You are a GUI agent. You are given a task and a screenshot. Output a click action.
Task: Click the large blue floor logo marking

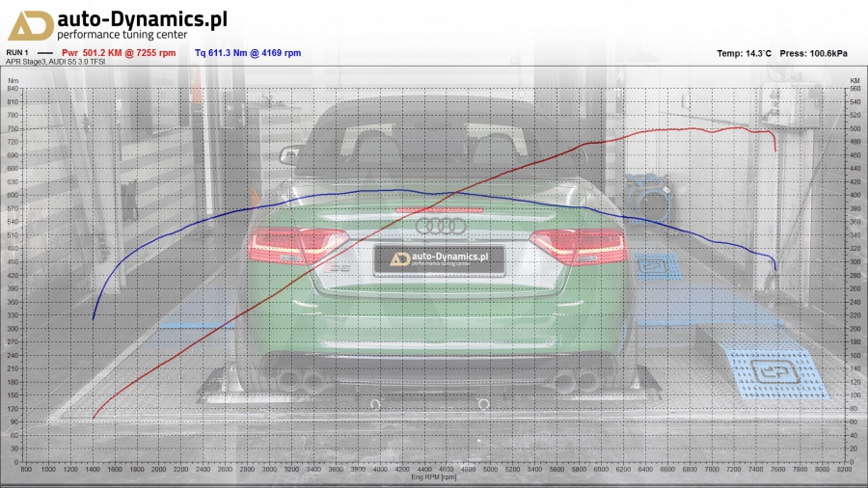click(x=777, y=371)
